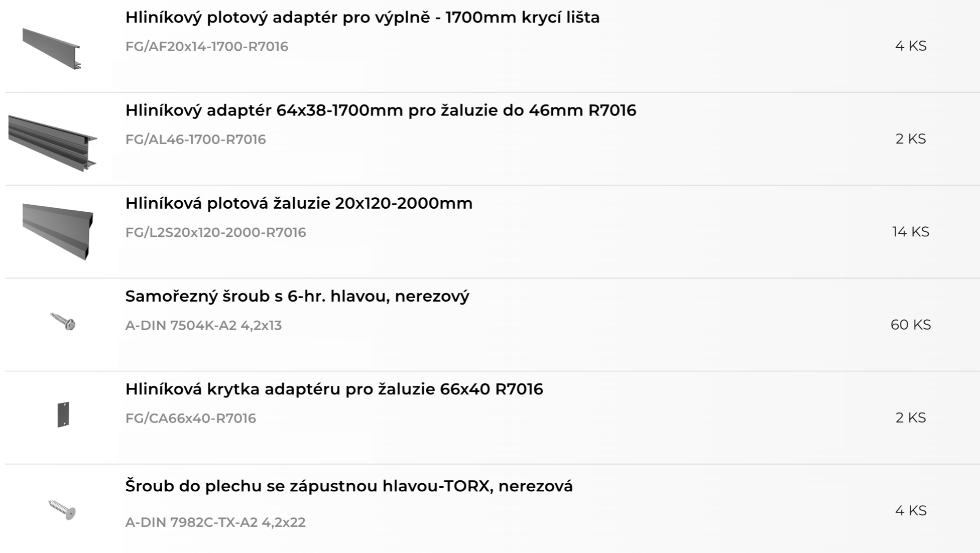Click 'Hliníková krytka adaptéru pro žaluzie' title
The image size is (980, 553).
tap(334, 389)
